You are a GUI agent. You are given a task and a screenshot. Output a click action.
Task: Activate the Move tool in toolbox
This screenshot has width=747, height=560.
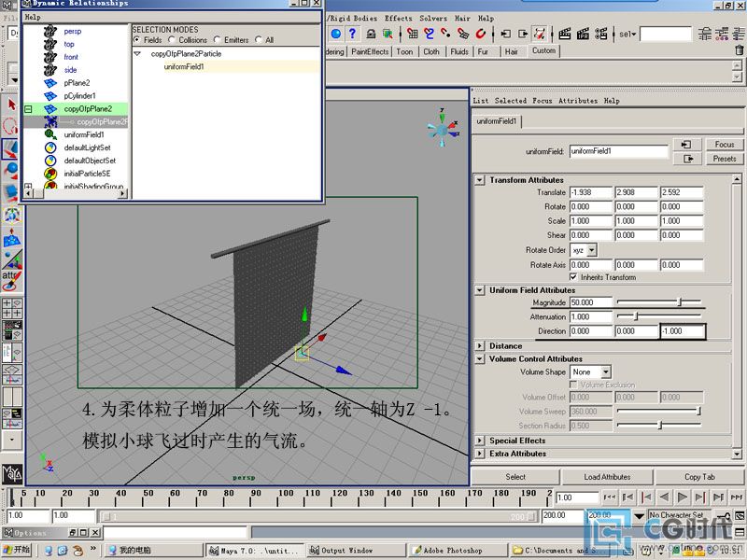(10, 148)
